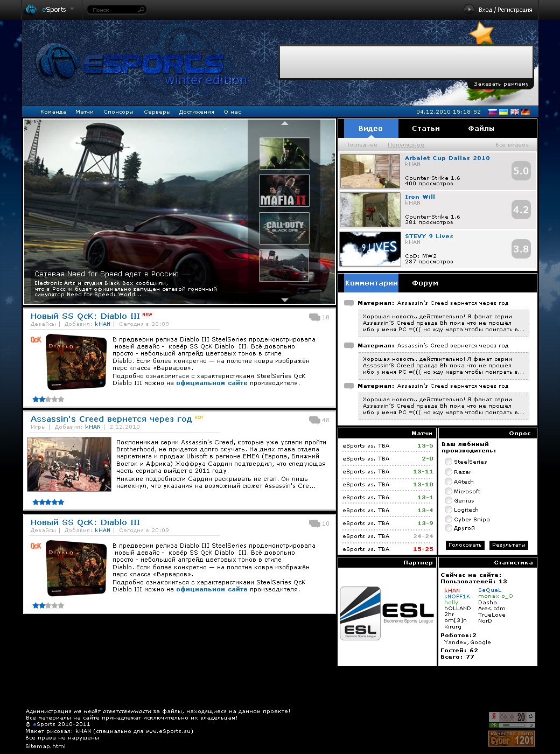Switch language with the Ukrainian flag icon

click(503, 112)
